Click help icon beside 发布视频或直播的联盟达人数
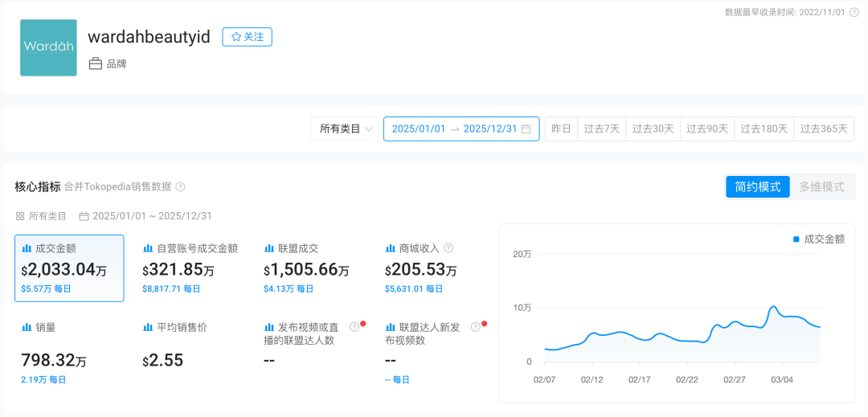Viewport: 868px width, 417px height. click(354, 327)
